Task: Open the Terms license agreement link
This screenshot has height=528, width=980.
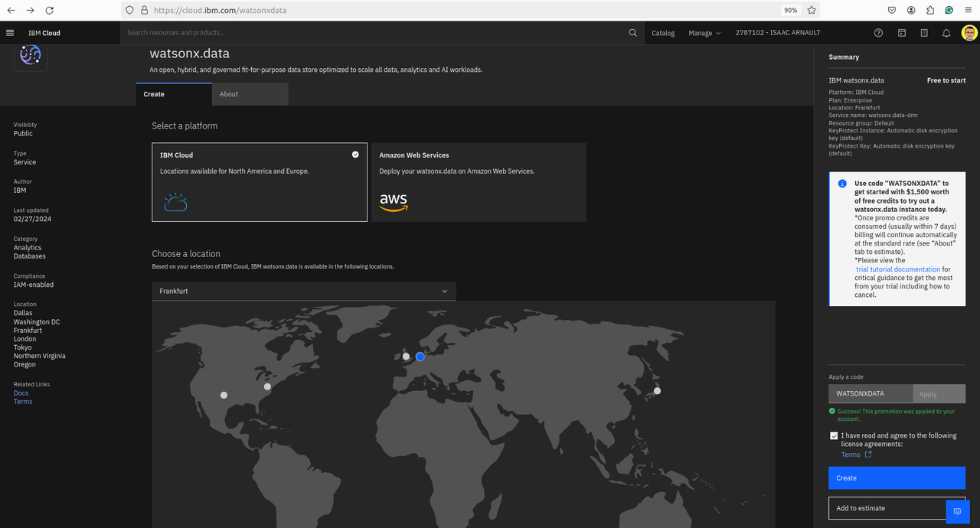Action: pos(851,455)
